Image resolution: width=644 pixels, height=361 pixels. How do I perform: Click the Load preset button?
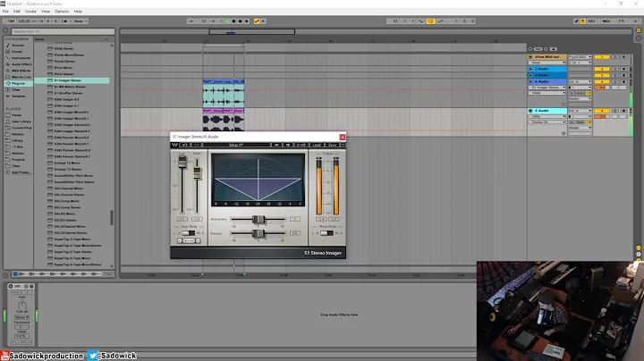click(x=317, y=145)
